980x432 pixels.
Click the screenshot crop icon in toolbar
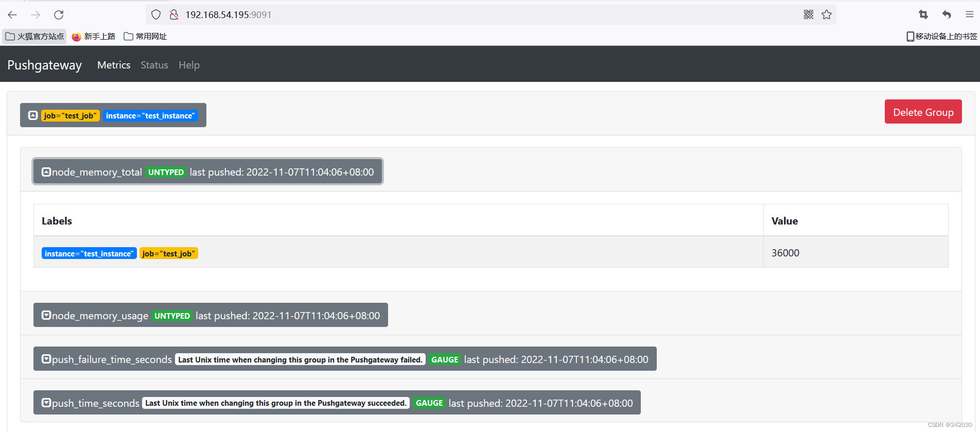coord(923,14)
